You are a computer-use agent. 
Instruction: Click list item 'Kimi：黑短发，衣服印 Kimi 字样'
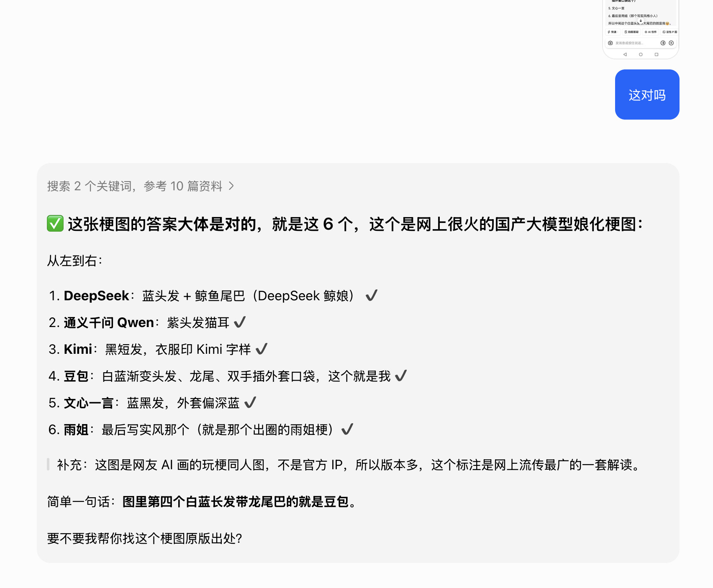[158, 349]
